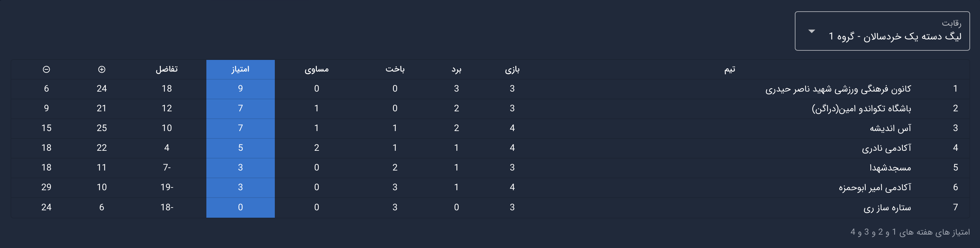Select team باشگاه تکواندو امین(دراگن)

pos(861,108)
